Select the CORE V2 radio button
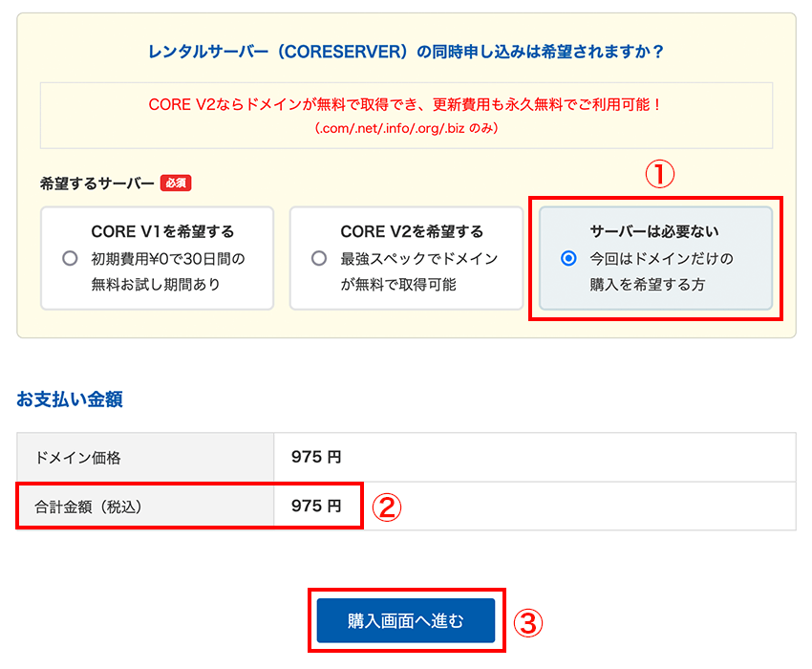This screenshot has height=669, width=812. click(318, 258)
